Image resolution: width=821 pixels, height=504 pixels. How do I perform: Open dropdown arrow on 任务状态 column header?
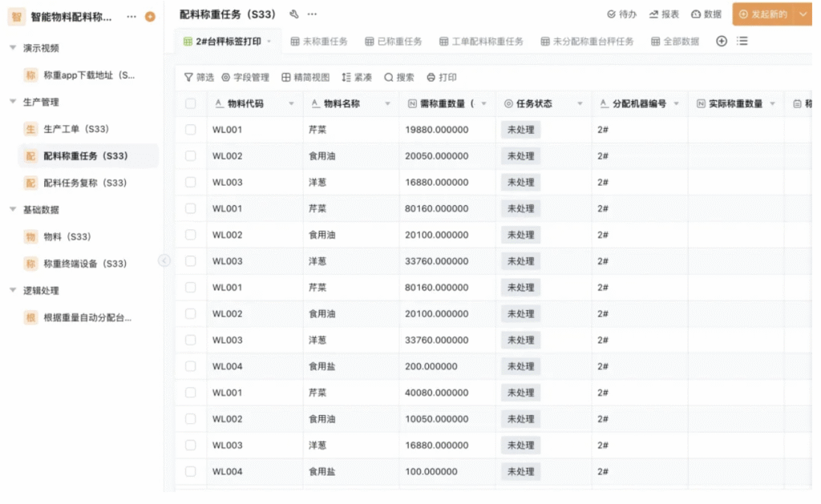[x=580, y=104]
